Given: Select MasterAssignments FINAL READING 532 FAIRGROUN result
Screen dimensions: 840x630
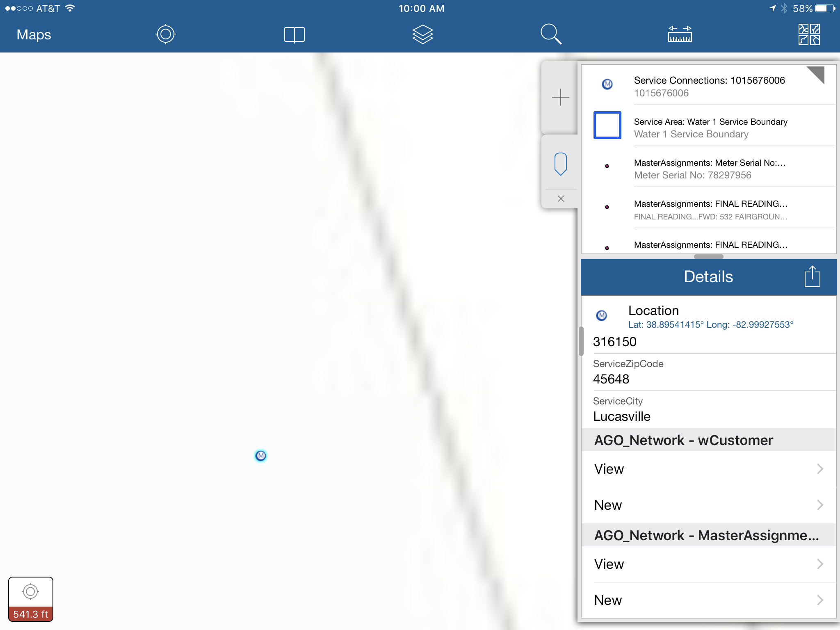Looking at the screenshot, I should click(709, 208).
